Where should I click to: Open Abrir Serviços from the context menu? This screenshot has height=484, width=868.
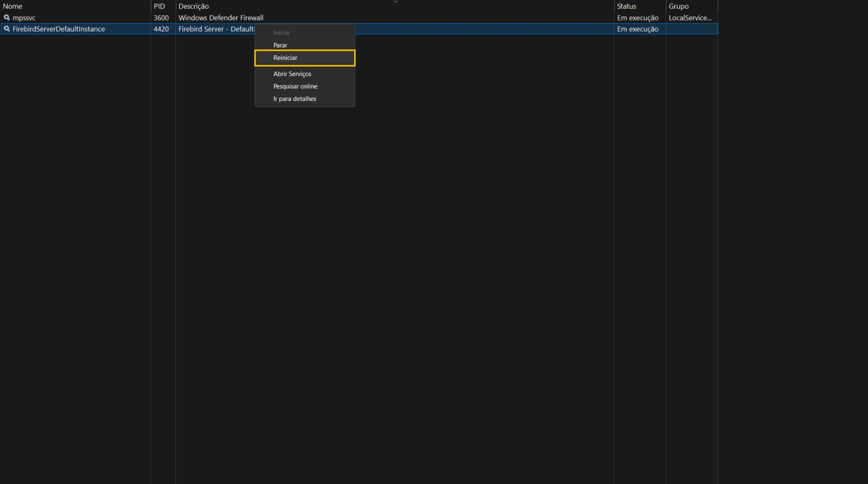coord(305,74)
